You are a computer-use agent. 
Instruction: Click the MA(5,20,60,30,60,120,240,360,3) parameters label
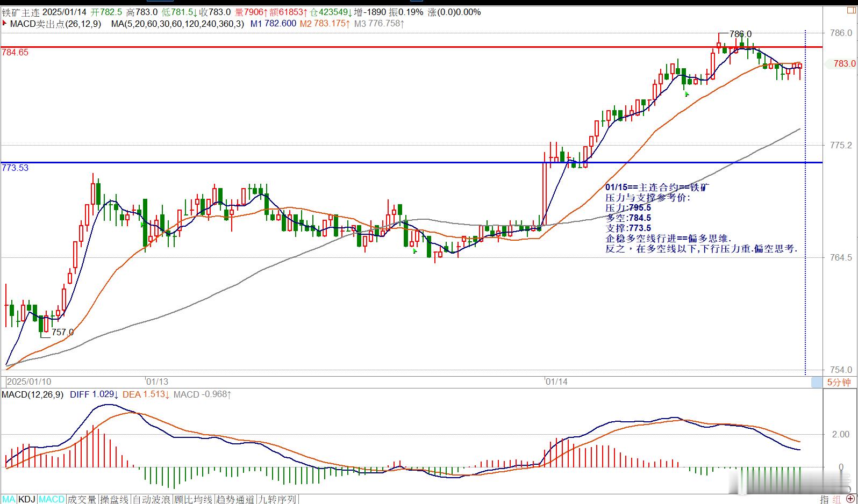[177, 24]
